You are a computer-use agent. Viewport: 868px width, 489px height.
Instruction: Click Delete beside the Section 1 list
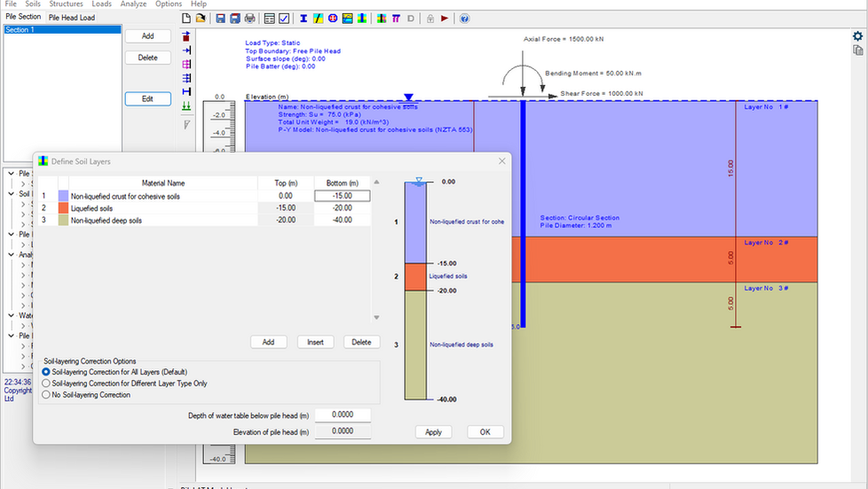pyautogui.click(x=148, y=58)
